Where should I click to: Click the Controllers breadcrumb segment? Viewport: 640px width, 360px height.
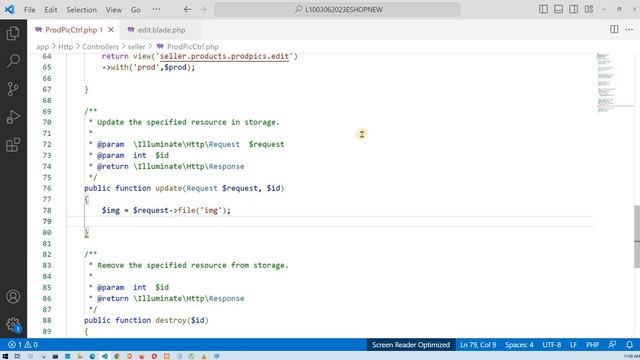100,47
